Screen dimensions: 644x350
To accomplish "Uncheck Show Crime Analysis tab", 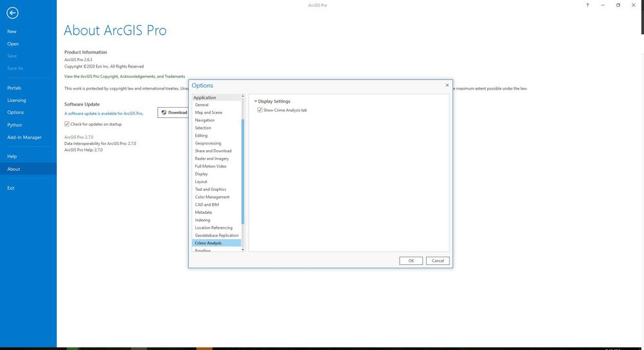I will 260,110.
